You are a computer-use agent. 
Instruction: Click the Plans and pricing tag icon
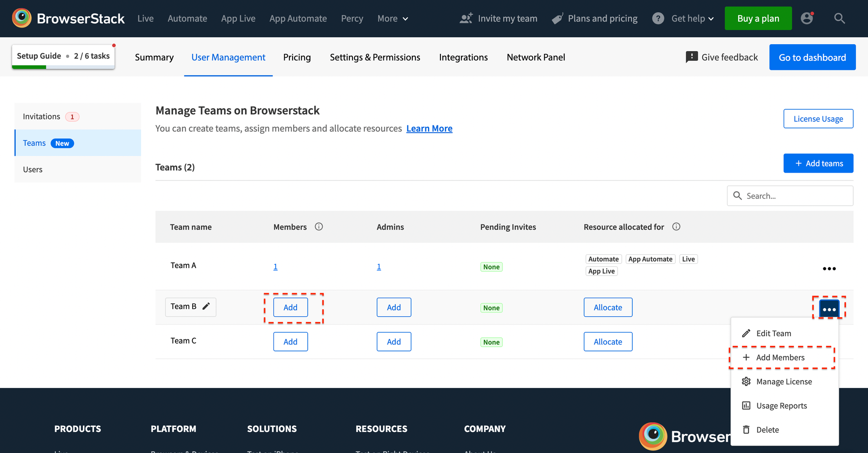click(558, 18)
